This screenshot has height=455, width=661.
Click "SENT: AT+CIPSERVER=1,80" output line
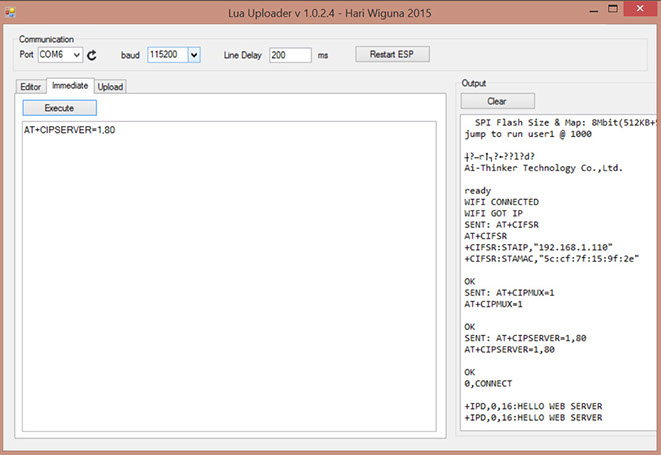(525, 338)
